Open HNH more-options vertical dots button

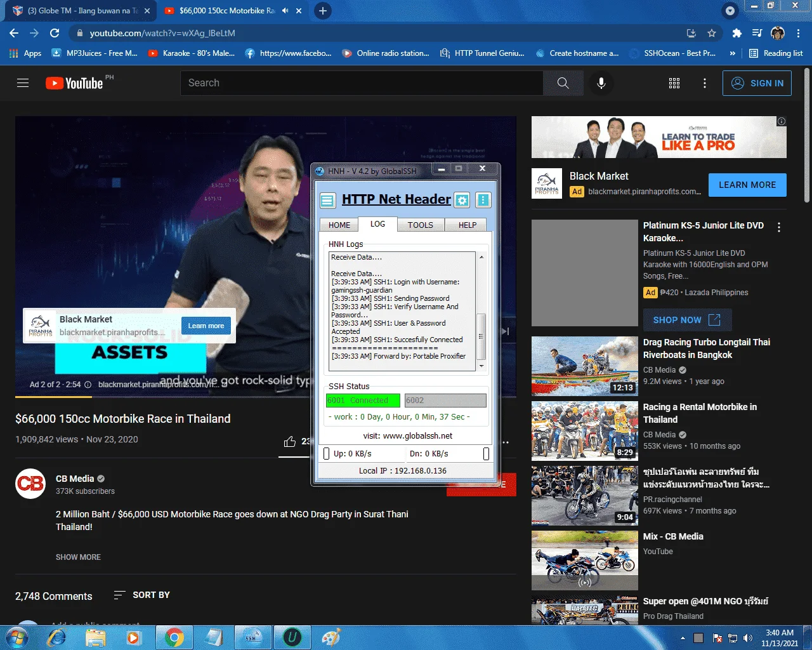[x=483, y=201]
